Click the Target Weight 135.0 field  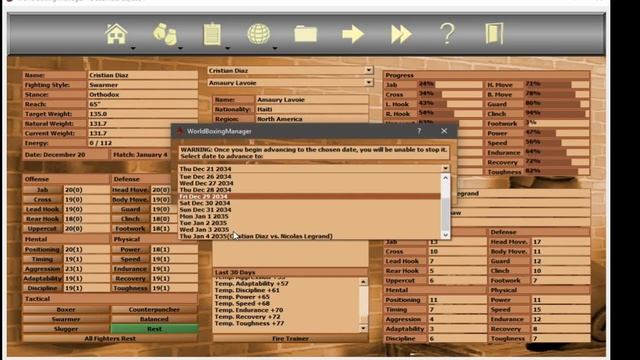point(142,114)
